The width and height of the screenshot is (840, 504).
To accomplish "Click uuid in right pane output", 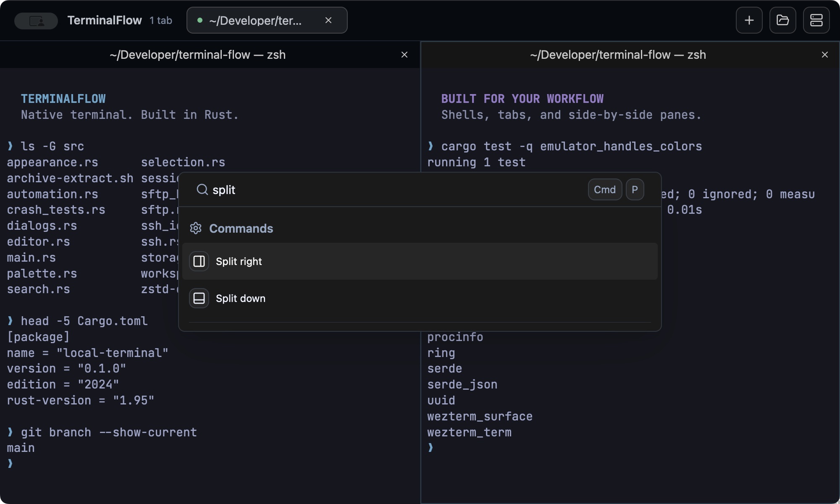I will (x=441, y=400).
